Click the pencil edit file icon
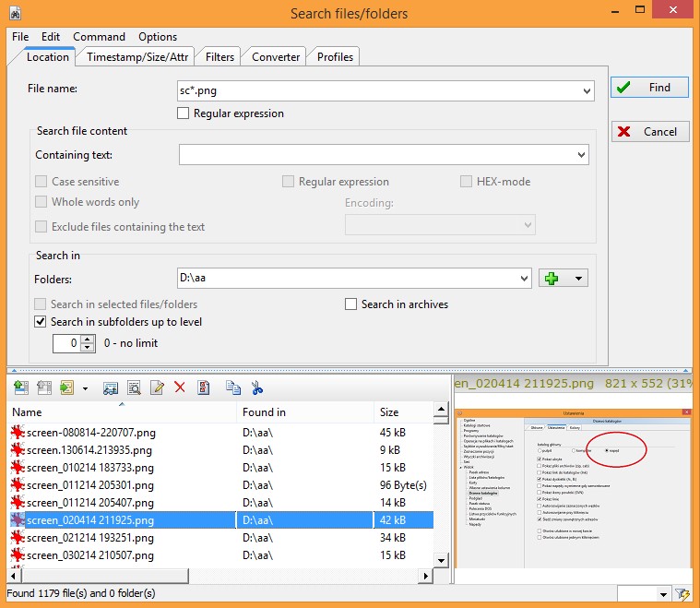The image size is (700, 608). tap(157, 388)
